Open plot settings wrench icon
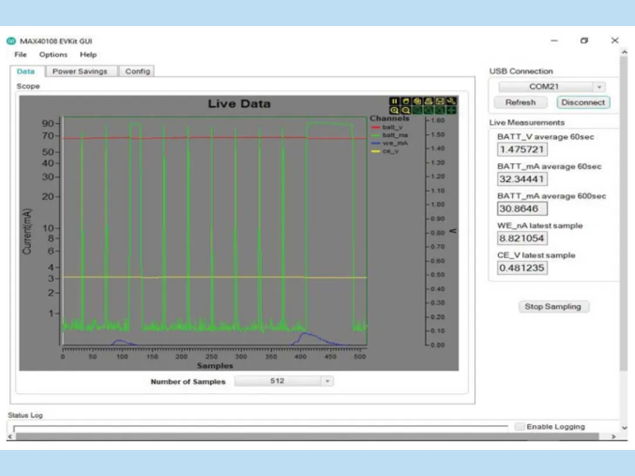Viewport: 635px width, 476px height. pos(451,101)
